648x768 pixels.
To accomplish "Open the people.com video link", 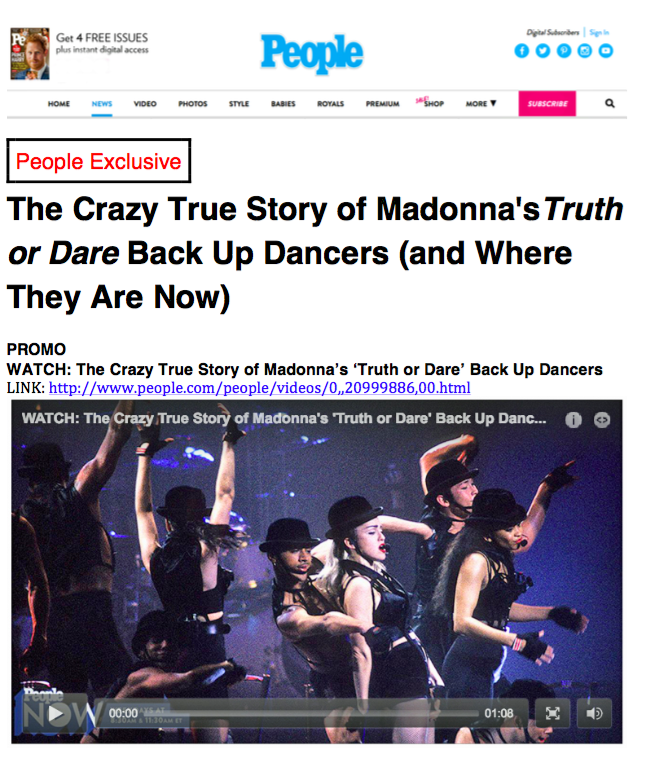I will point(260,388).
